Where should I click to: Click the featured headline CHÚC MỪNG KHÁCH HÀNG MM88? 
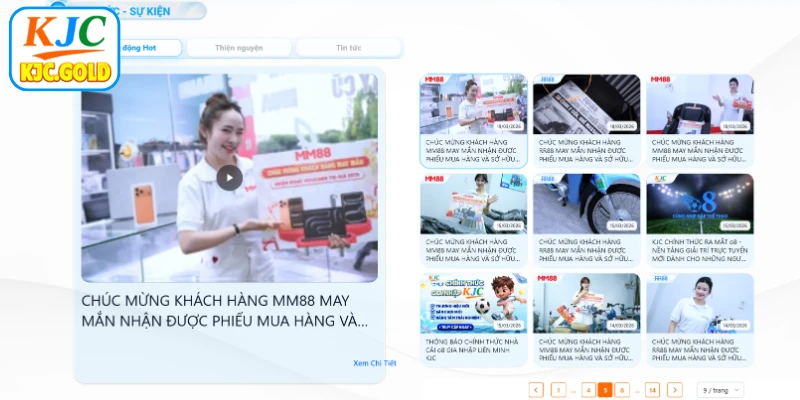(224, 311)
